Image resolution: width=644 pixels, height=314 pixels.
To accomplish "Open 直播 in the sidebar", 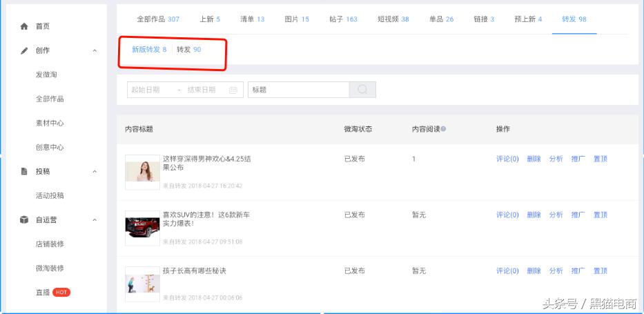I will 43,293.
